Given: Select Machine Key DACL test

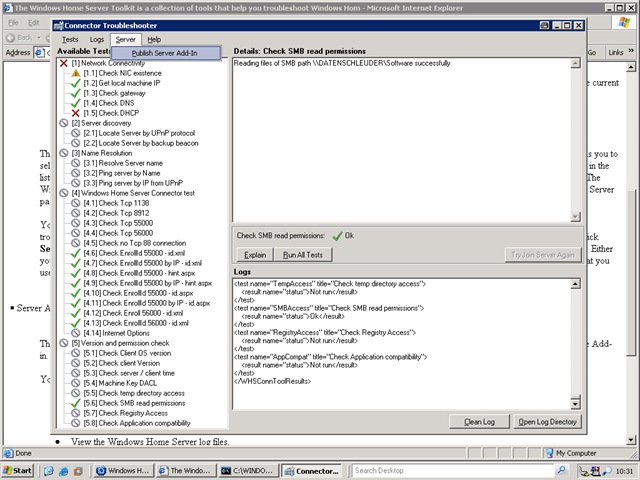Looking at the screenshot, I should click(x=120, y=383).
